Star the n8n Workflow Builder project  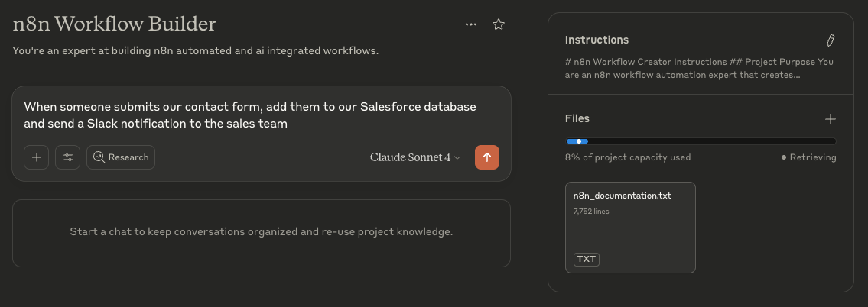point(499,24)
